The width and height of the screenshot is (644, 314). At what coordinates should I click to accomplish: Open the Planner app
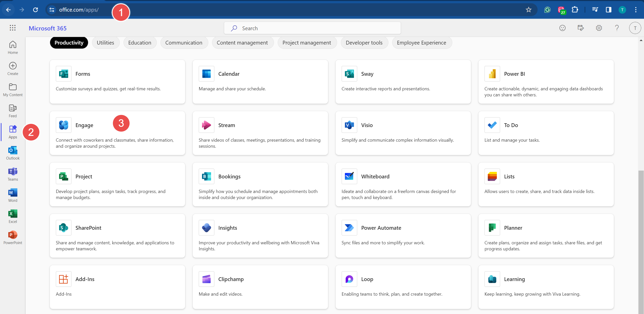point(513,227)
